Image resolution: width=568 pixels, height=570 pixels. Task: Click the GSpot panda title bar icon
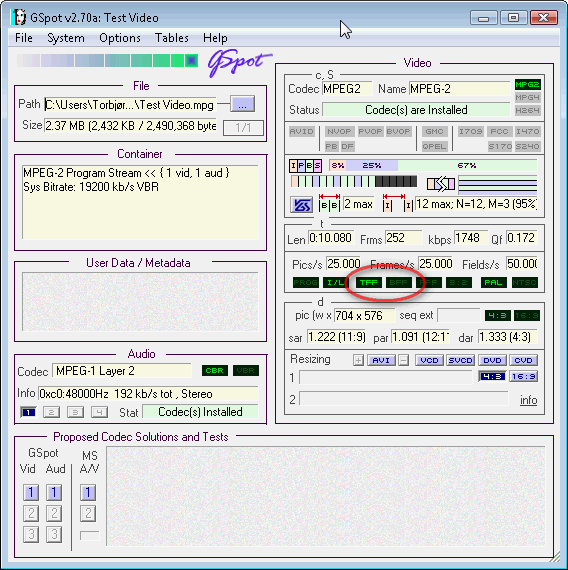(x=19, y=17)
